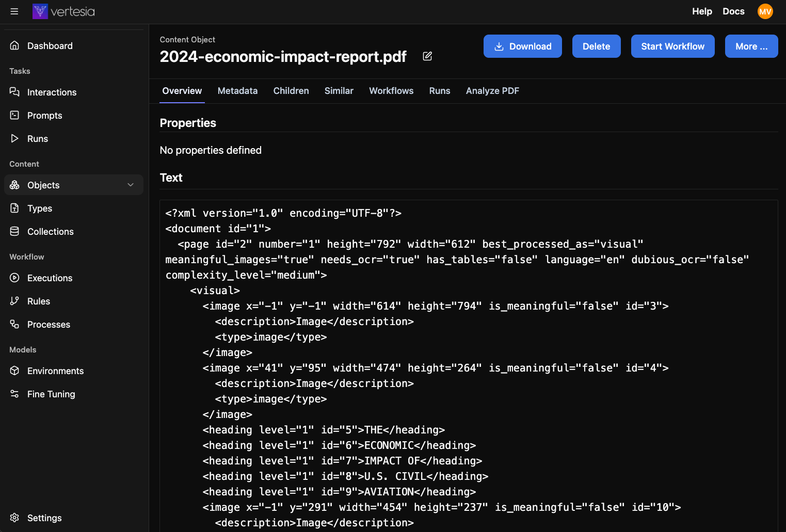
Task: Click the AVIATION heading line in XML
Action: point(339,492)
